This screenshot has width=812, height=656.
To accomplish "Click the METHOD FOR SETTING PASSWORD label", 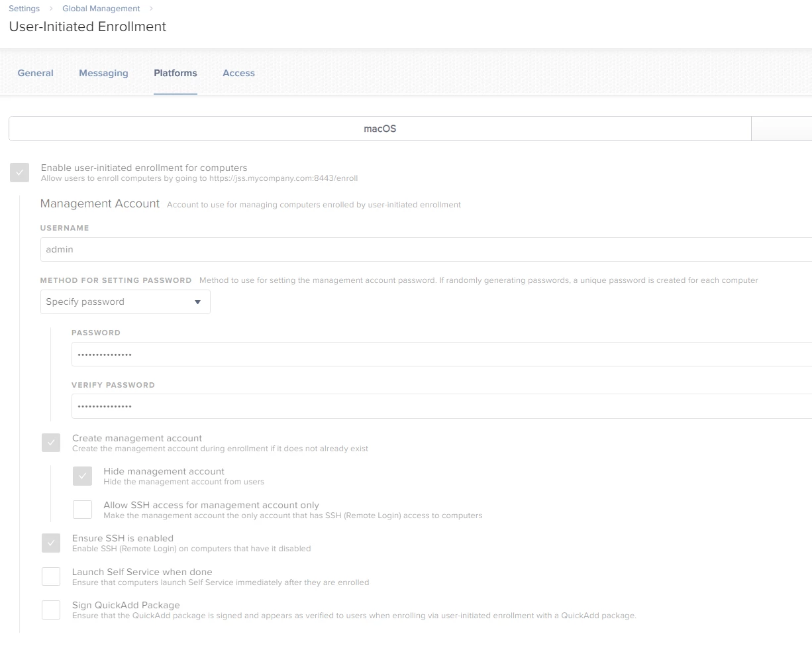I will point(116,280).
